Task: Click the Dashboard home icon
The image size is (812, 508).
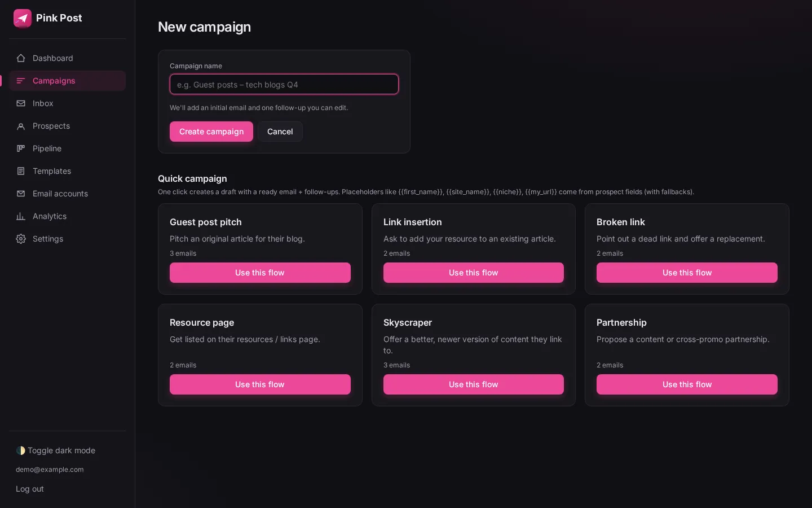Action: (x=21, y=58)
